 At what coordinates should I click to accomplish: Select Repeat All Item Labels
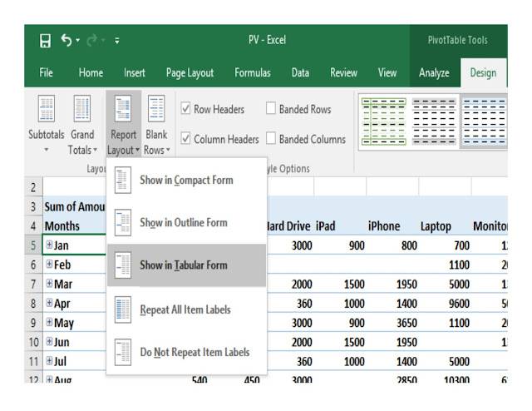click(186, 309)
